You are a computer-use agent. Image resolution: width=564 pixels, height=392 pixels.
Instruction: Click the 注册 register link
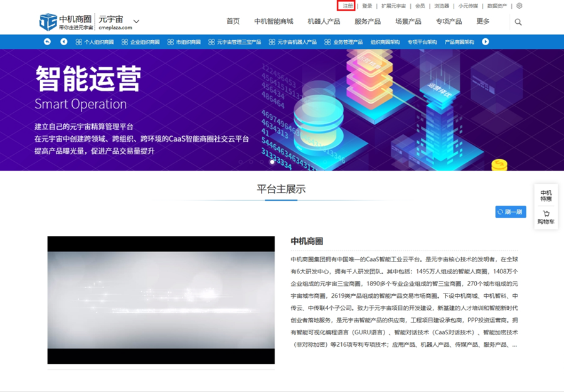click(348, 6)
